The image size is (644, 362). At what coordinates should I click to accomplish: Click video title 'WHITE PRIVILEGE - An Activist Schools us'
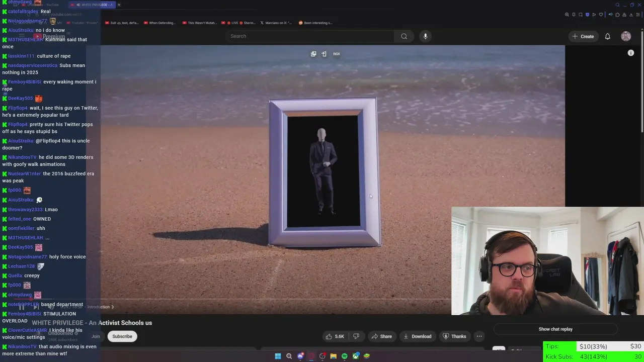[92, 323]
